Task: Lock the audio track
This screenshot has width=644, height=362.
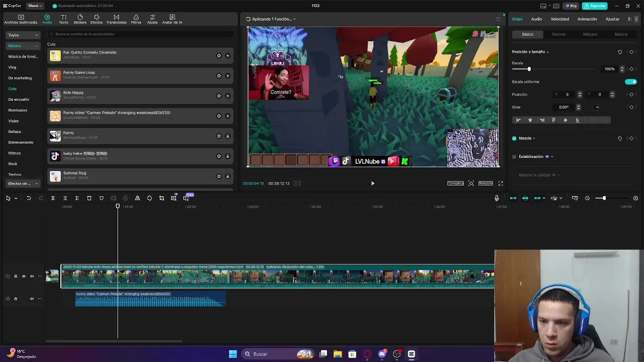Action: pyautogui.click(x=16, y=299)
